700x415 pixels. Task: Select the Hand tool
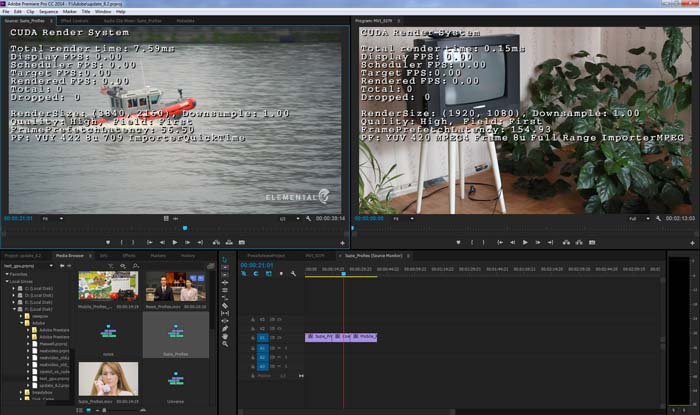(x=225, y=336)
